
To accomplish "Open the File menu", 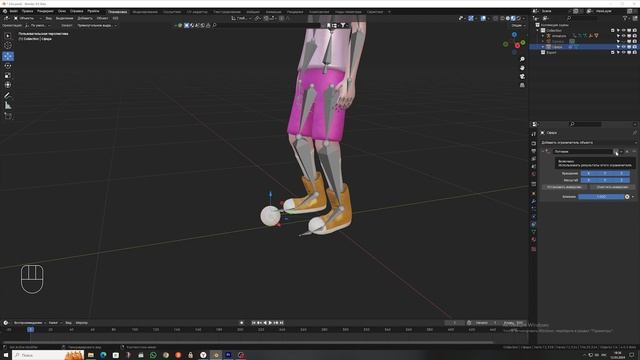I will pos(13,11).
